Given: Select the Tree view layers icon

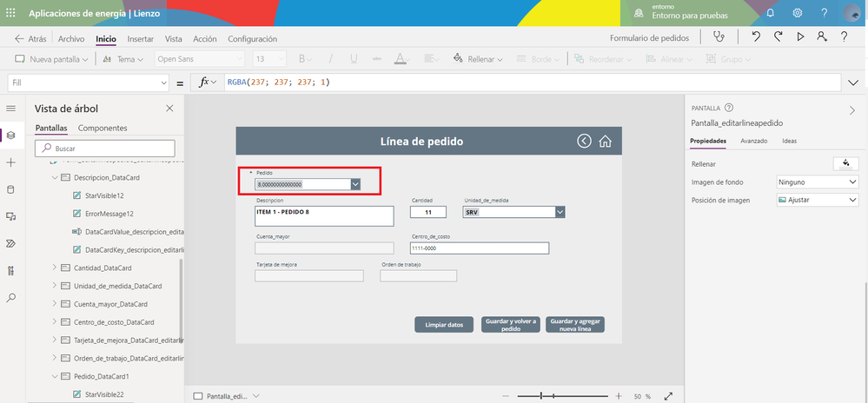Looking at the screenshot, I should 11,135.
